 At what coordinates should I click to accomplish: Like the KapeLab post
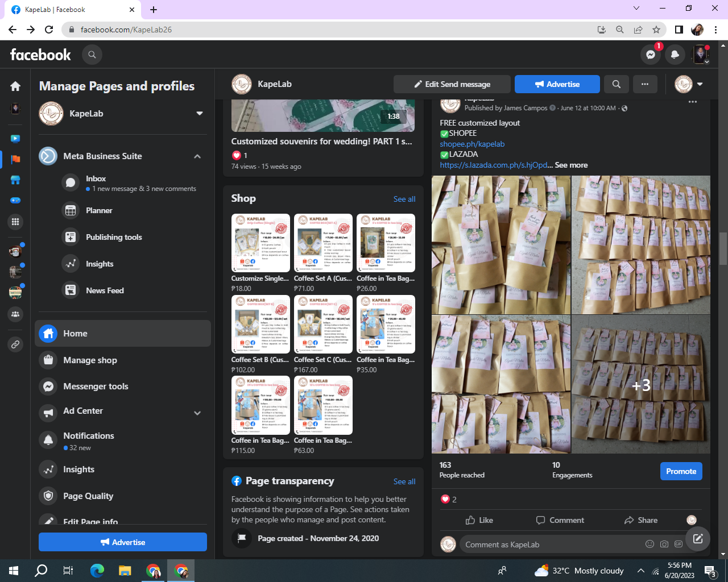479,520
